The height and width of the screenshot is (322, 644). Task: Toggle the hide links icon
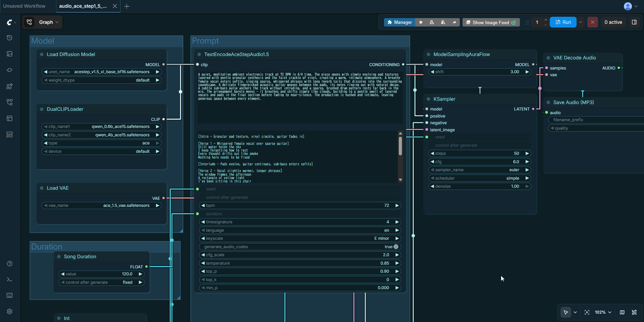click(x=634, y=312)
